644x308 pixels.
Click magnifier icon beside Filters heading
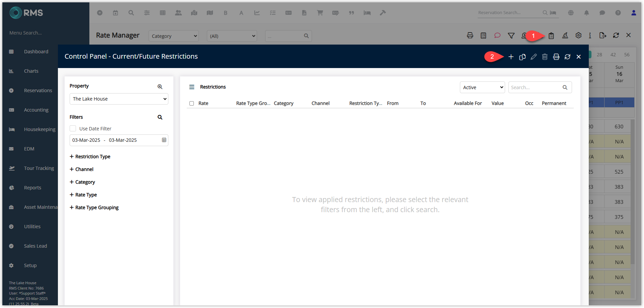point(160,117)
